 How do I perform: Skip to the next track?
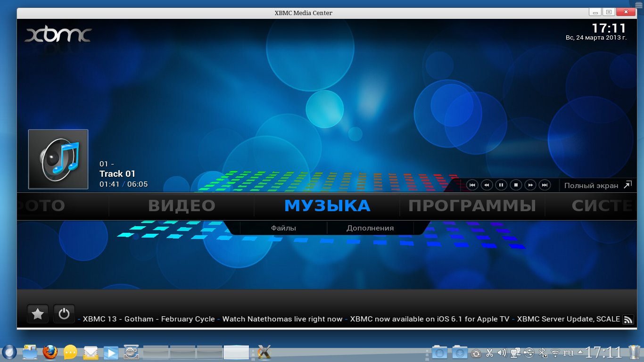545,185
